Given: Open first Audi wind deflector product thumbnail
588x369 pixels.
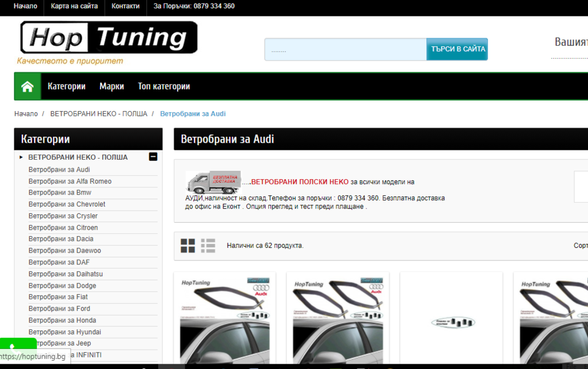Looking at the screenshot, I should point(225,320).
